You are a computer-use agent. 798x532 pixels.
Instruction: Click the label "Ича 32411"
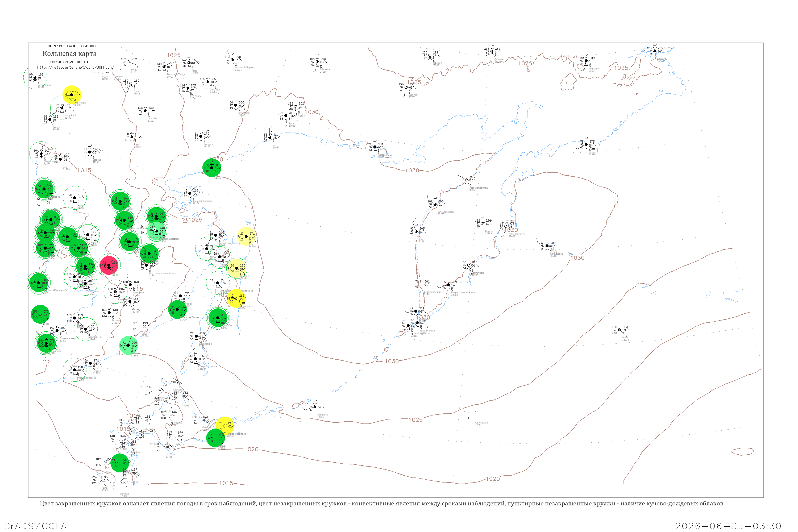[x=422, y=240]
